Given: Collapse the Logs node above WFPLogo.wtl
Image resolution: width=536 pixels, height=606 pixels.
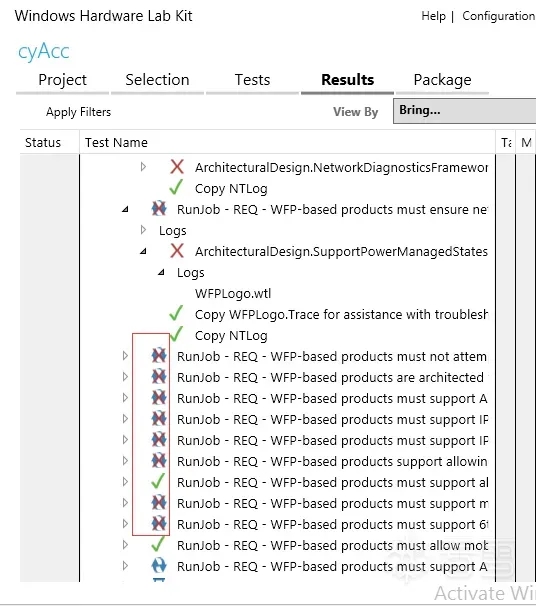Looking at the screenshot, I should (161, 272).
